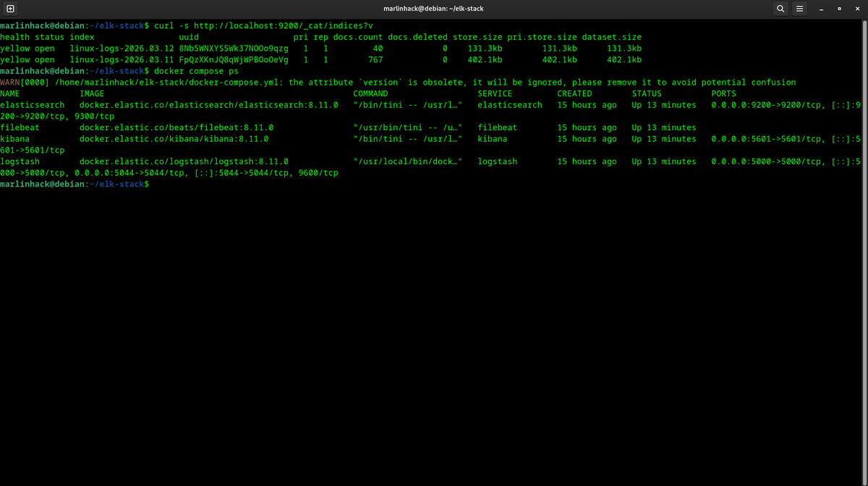This screenshot has width=868, height=486.
Task: Click the docs.count column header
Action: (358, 37)
